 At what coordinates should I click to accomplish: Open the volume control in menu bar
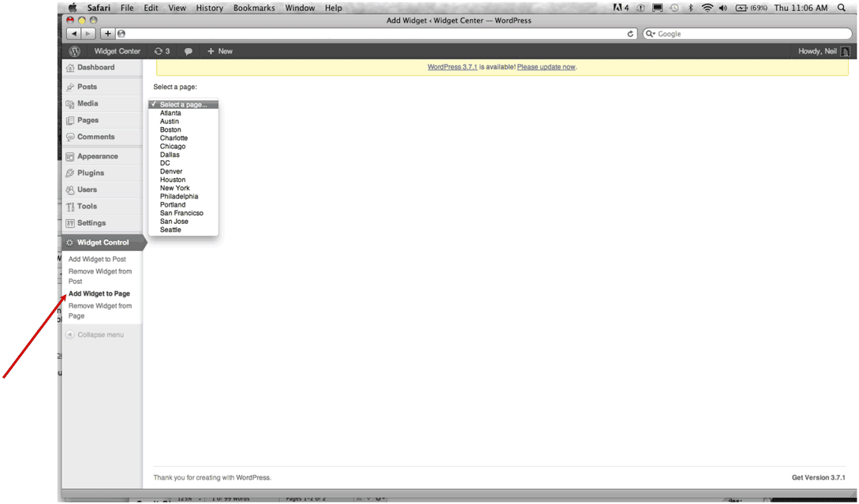coord(723,8)
